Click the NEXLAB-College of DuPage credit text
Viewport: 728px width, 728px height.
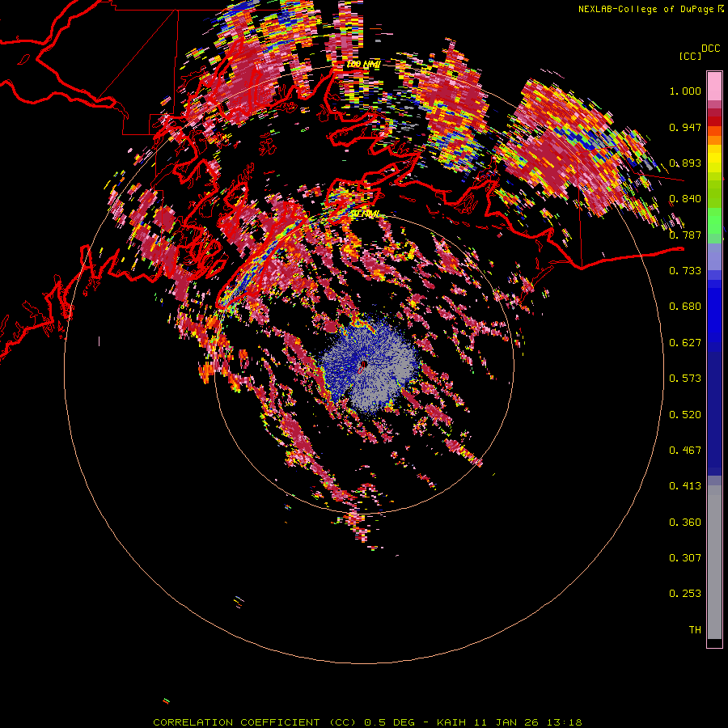645,9
